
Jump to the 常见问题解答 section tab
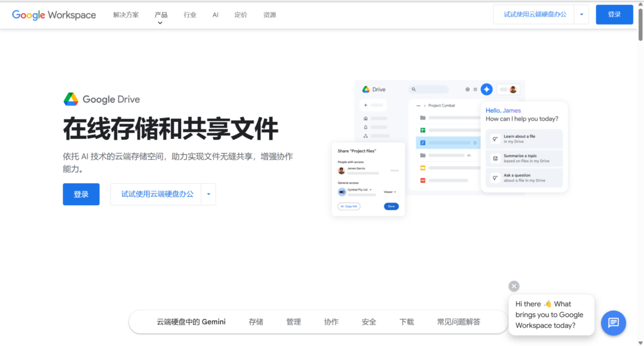coord(458,321)
